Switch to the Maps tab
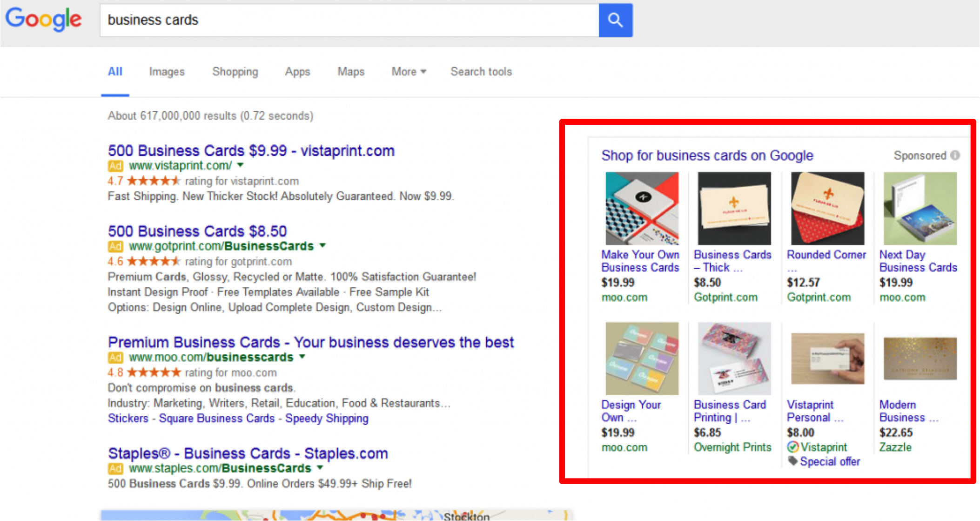 [x=351, y=72]
